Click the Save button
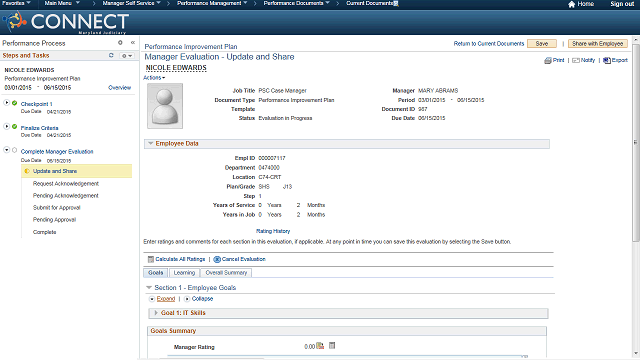Screen dimensions: 640x360 pyautogui.click(x=542, y=44)
